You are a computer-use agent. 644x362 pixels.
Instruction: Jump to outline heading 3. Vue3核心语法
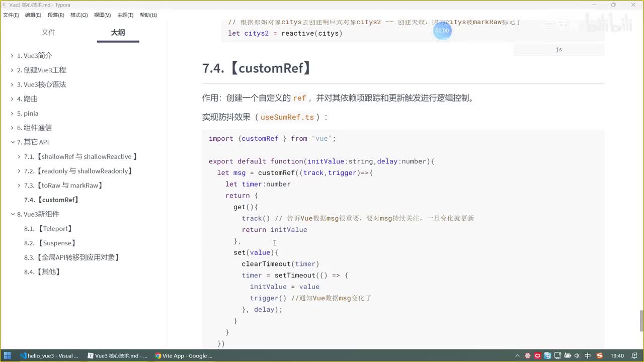41,84
